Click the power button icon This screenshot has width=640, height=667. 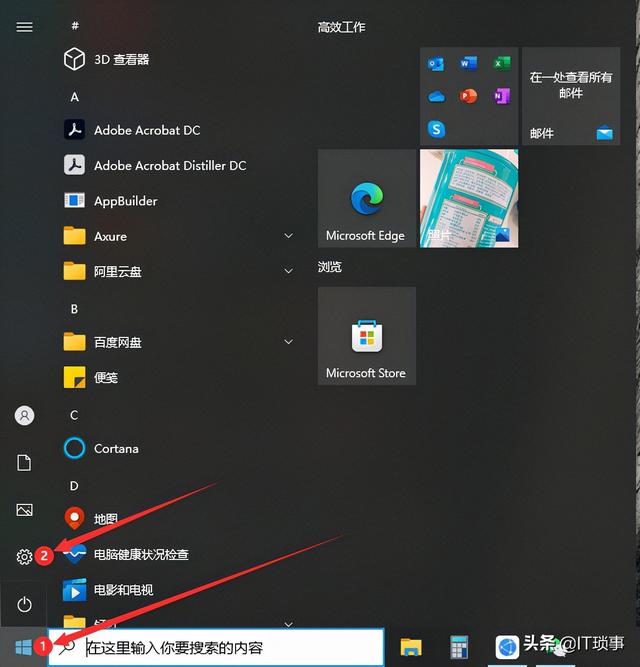pyautogui.click(x=24, y=604)
